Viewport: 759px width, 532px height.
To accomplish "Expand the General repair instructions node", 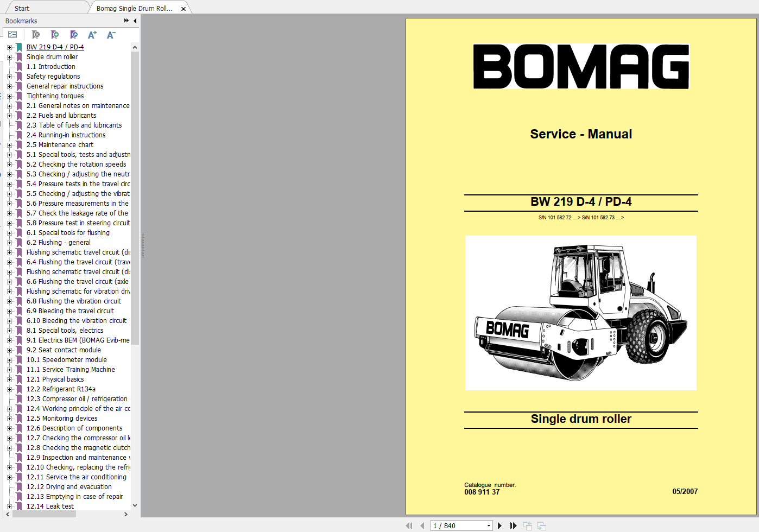I will pyautogui.click(x=9, y=86).
